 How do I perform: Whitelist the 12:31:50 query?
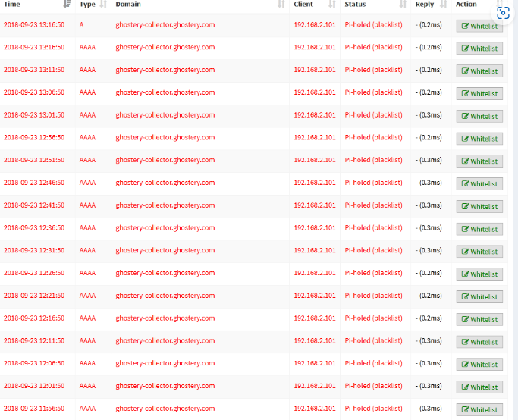tap(479, 252)
